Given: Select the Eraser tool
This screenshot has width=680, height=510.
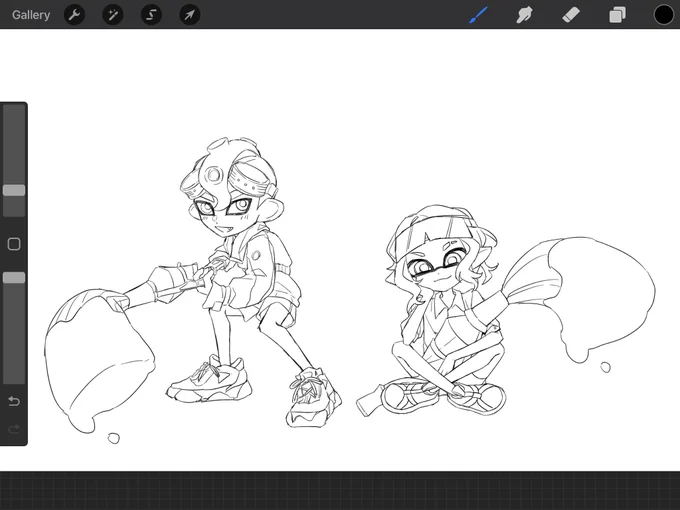Looking at the screenshot, I should tap(571, 15).
